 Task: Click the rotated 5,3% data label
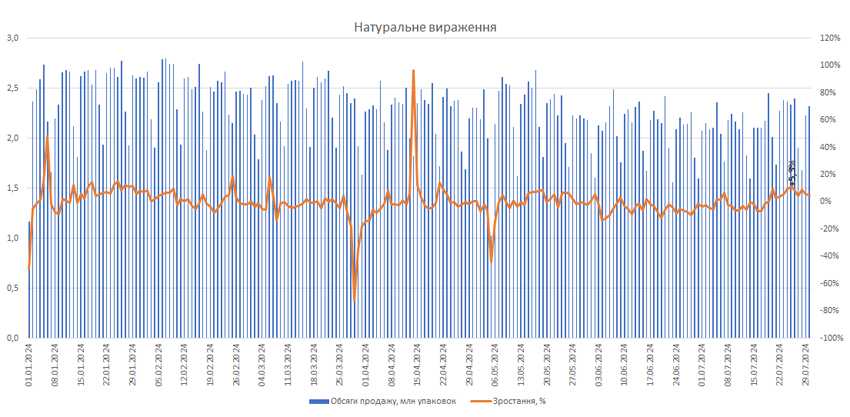coord(792,170)
